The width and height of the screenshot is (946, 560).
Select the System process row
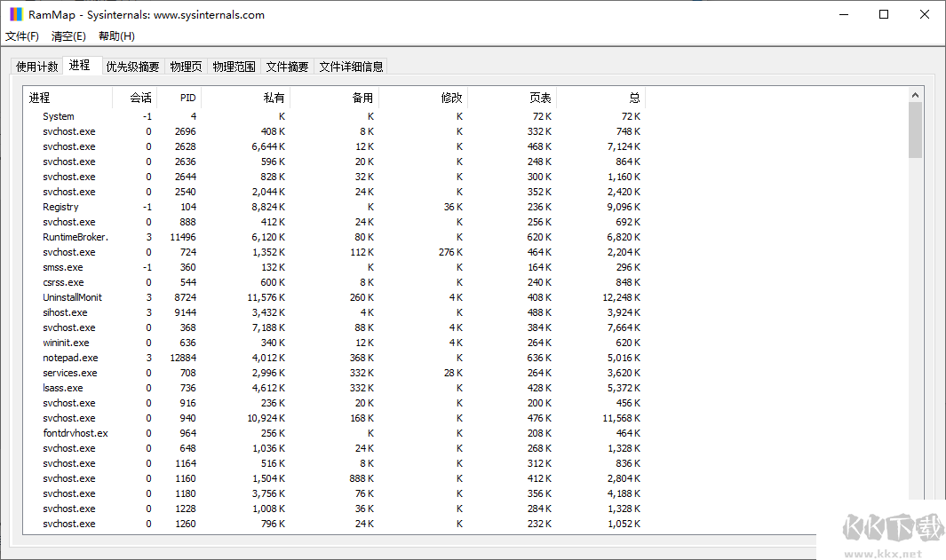pyautogui.click(x=59, y=116)
